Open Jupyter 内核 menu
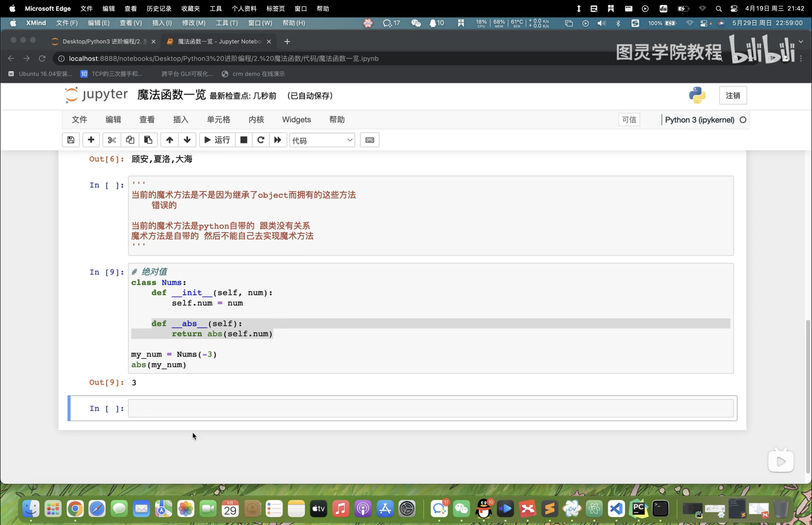Screen dimensions: 812x525 coord(256,120)
